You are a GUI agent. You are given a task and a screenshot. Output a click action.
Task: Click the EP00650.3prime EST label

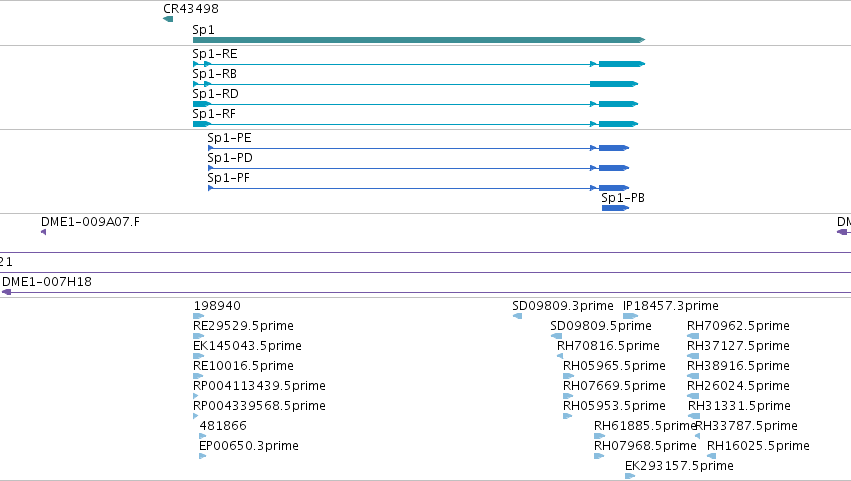coord(249,446)
